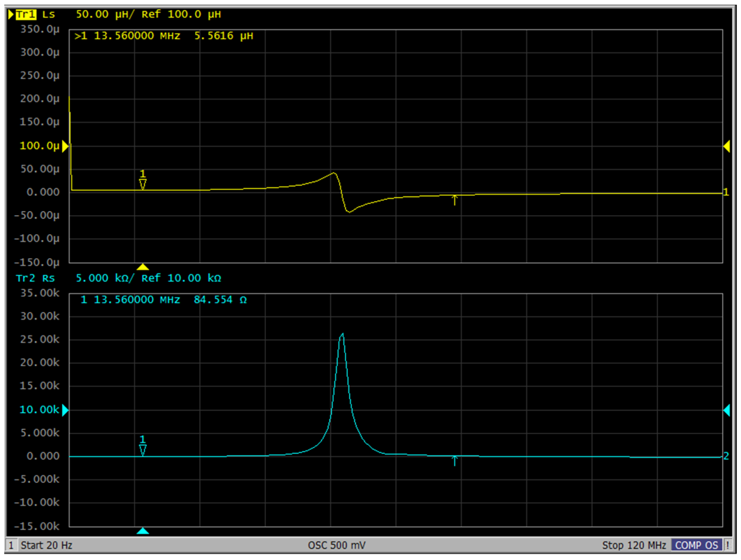
Task: Click the 35.00k axis label
Action: (x=40, y=293)
